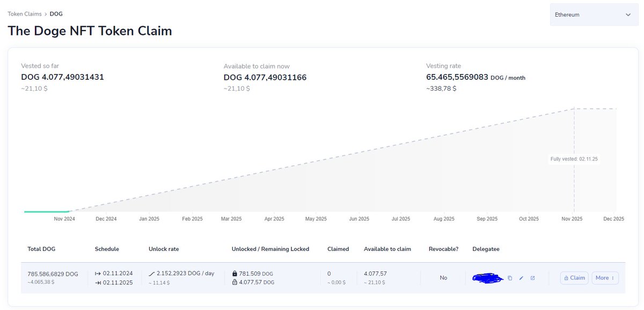This screenshot has width=644, height=310.
Task: Click the Claimed column header
Action: pos(338,249)
